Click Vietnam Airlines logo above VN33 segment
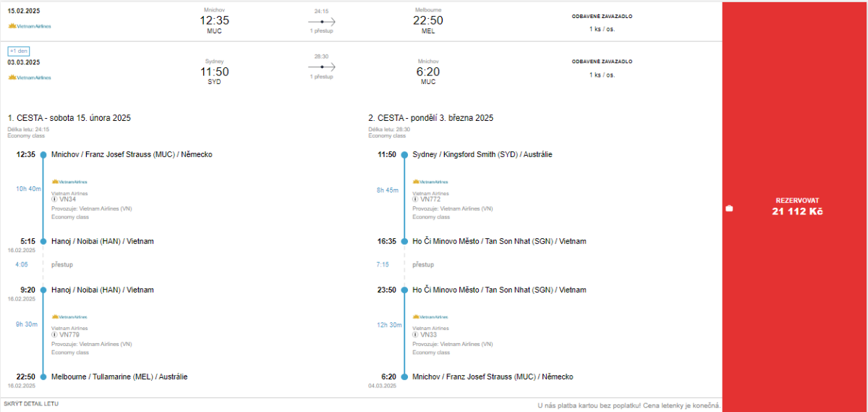 [430, 317]
